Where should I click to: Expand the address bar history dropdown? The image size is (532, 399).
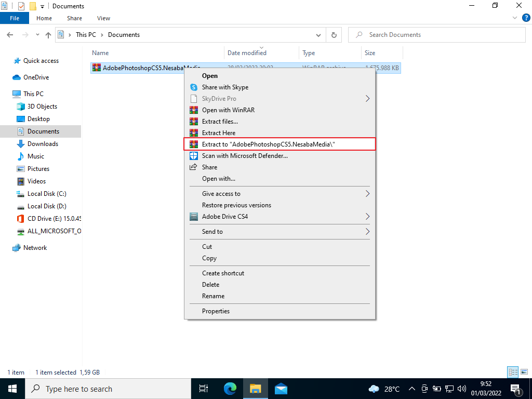point(318,35)
